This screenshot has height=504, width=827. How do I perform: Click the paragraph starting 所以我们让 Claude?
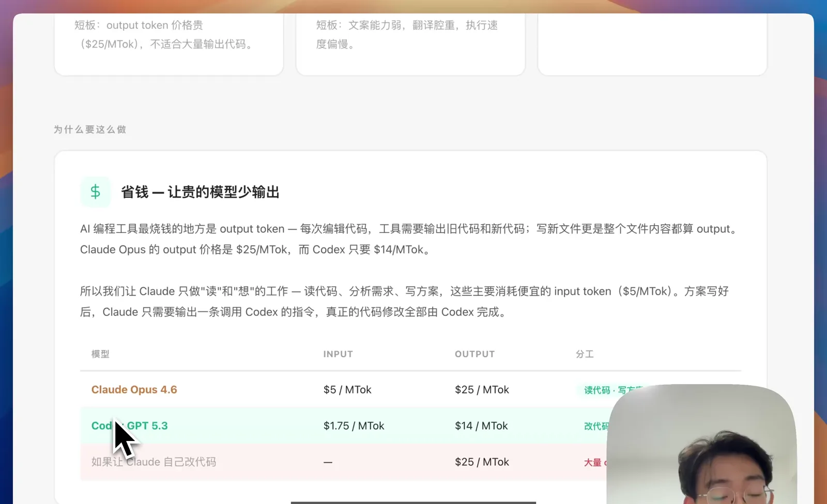click(404, 302)
